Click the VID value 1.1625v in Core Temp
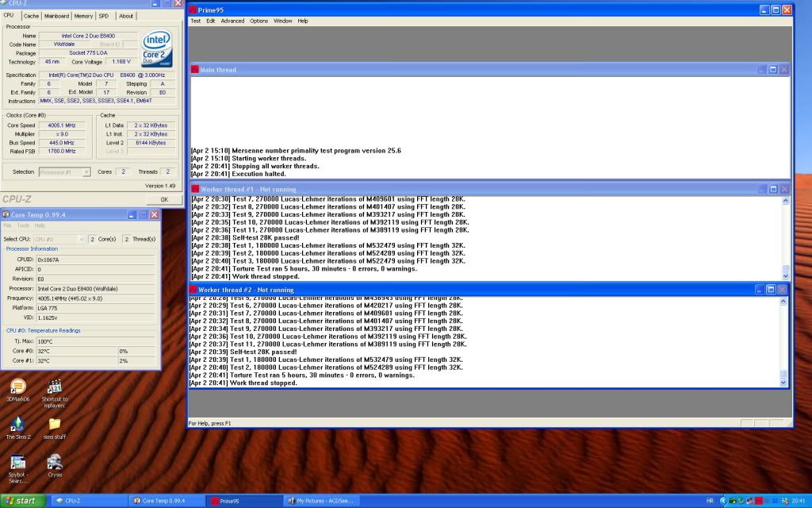The height and width of the screenshot is (508, 812). 95,317
